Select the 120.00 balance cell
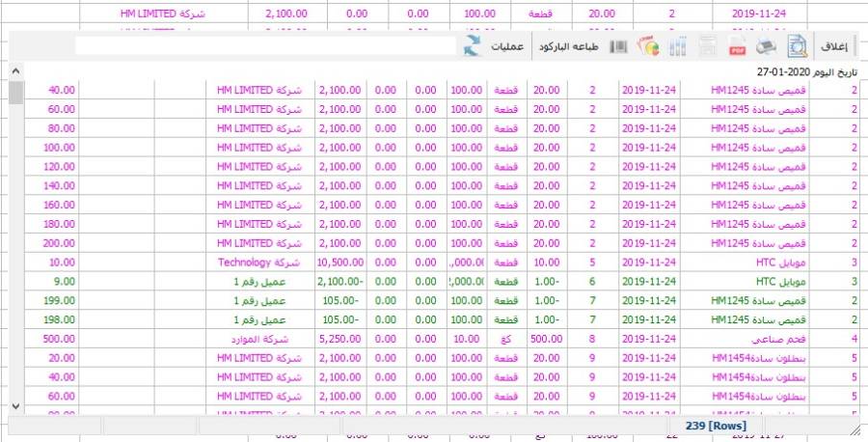Screen dimensions: 868x442 click(x=52, y=167)
